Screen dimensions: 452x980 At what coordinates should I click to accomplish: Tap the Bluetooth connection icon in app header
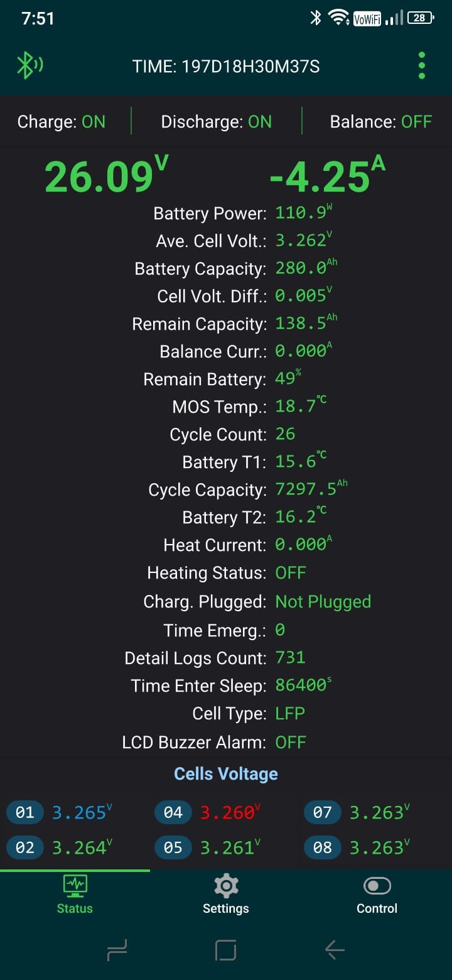pyautogui.click(x=29, y=65)
